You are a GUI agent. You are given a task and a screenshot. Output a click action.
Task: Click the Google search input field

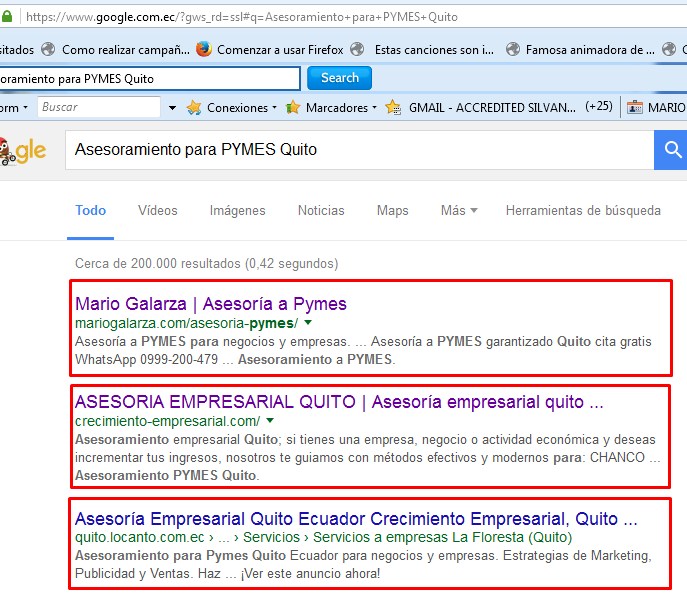350,150
